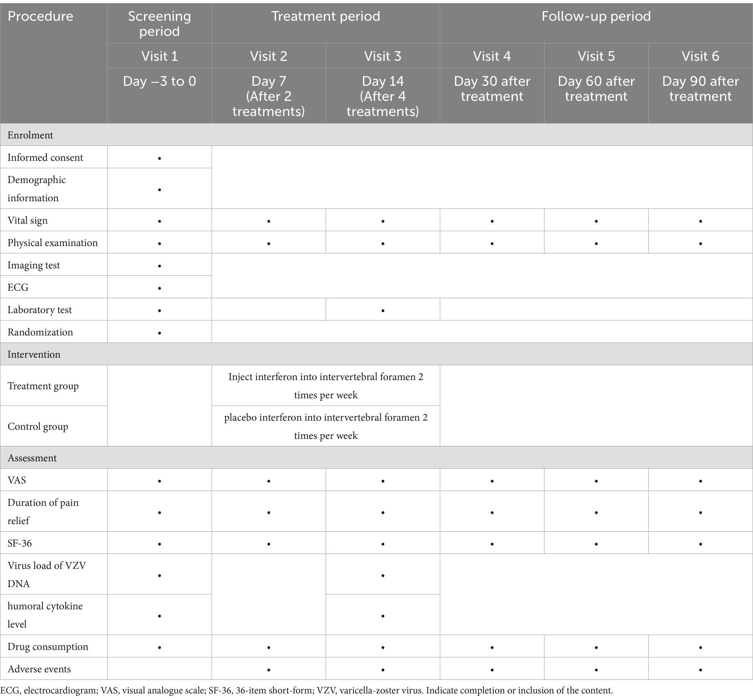This screenshot has width=753, height=700.
Task: Click the Laboratory test dot under Visit 3
Action: (x=383, y=311)
